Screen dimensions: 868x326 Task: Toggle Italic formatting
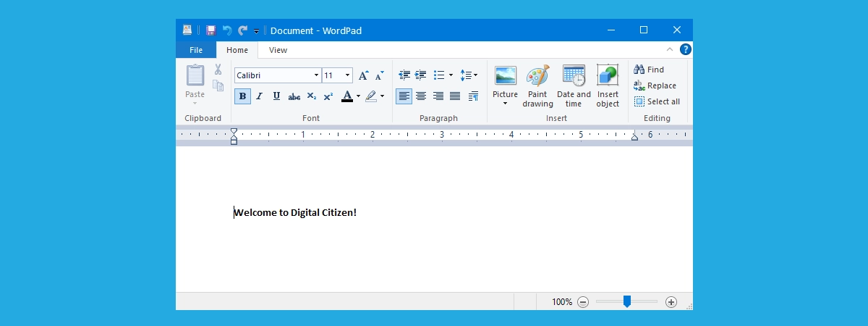pos(259,96)
